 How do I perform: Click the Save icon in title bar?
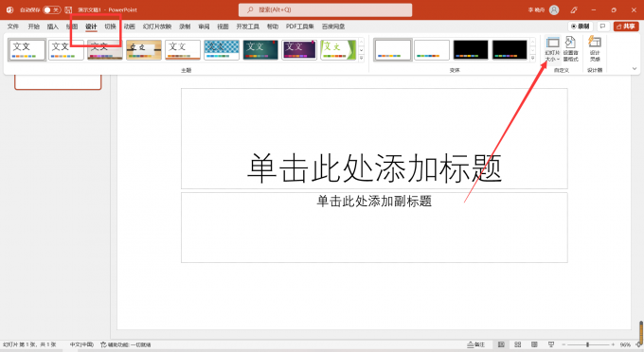click(x=68, y=9)
